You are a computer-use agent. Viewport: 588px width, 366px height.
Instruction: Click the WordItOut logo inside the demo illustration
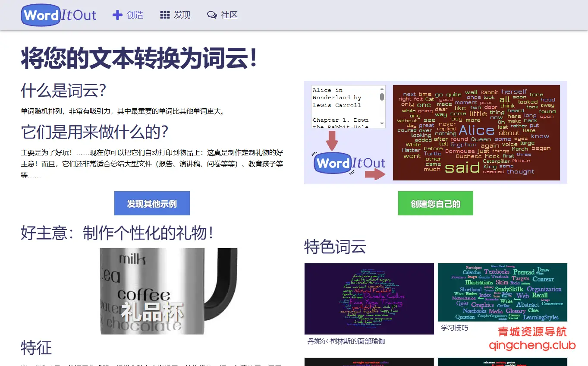(x=349, y=163)
